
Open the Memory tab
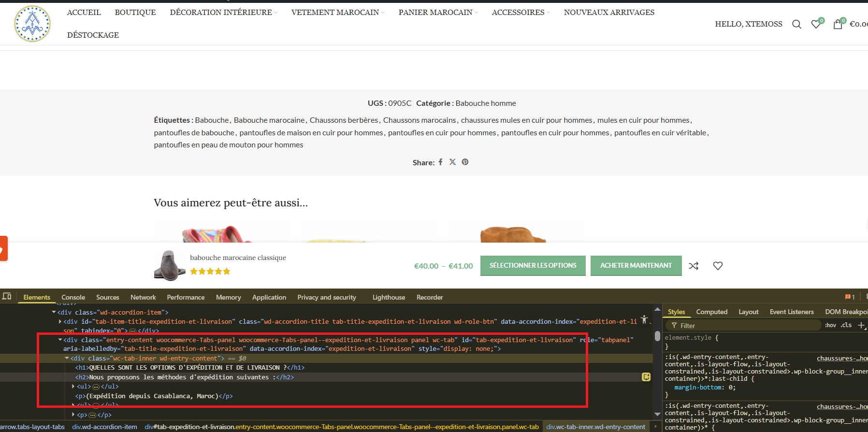228,297
